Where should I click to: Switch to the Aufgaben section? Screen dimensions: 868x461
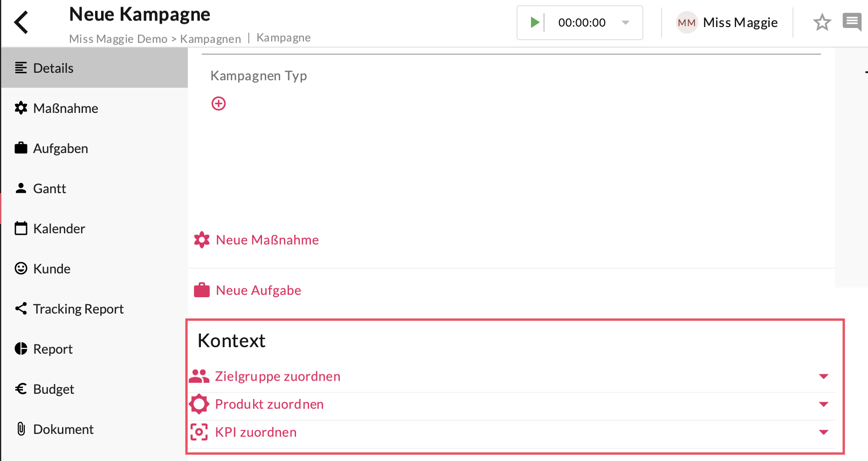pyautogui.click(x=60, y=148)
